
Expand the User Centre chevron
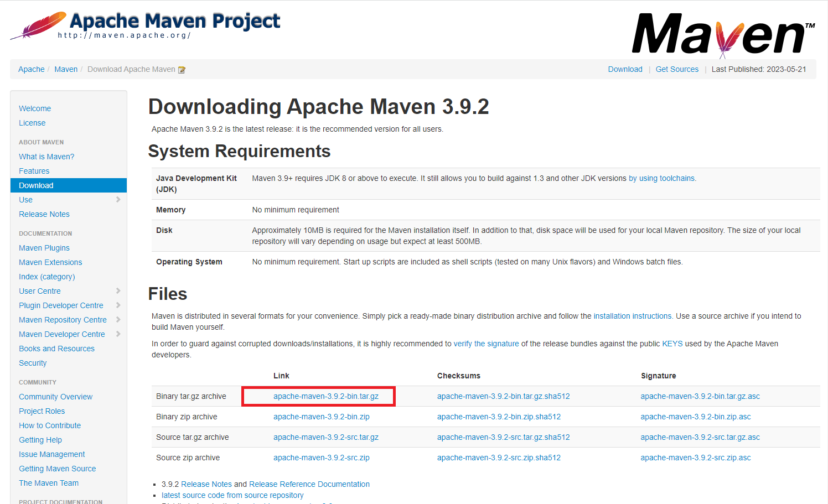pyautogui.click(x=118, y=291)
